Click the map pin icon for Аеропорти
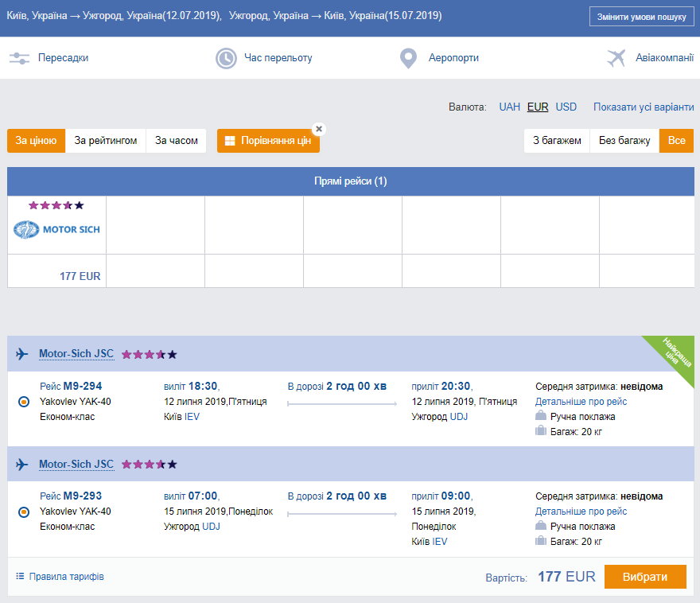Image resolution: width=700 pixels, height=603 pixels. point(408,58)
